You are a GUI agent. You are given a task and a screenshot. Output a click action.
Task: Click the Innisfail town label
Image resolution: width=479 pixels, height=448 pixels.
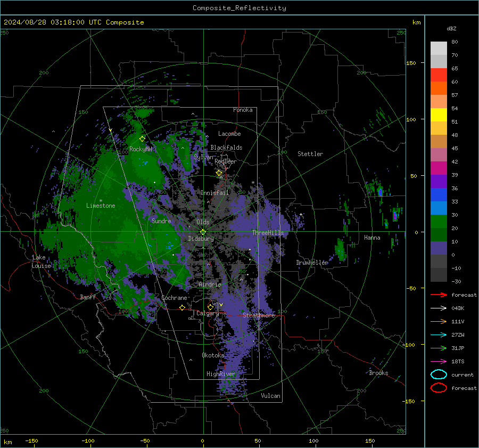(x=214, y=193)
